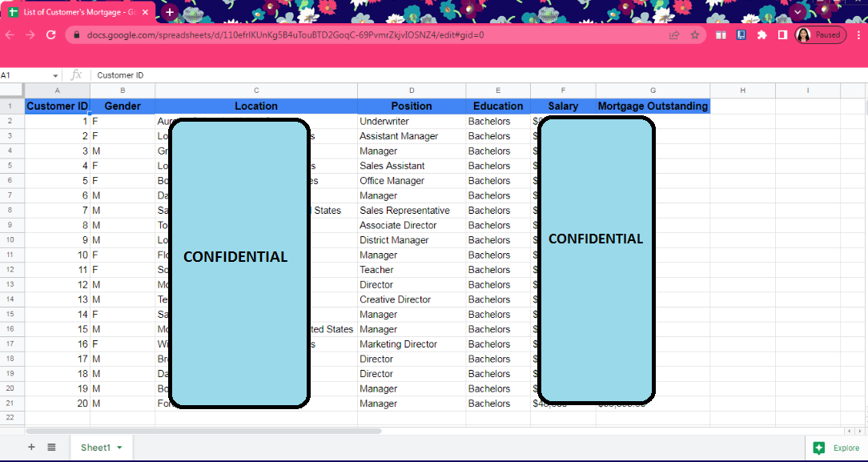Open a new browser tab
Screen dimensions: 868x462
[170, 12]
